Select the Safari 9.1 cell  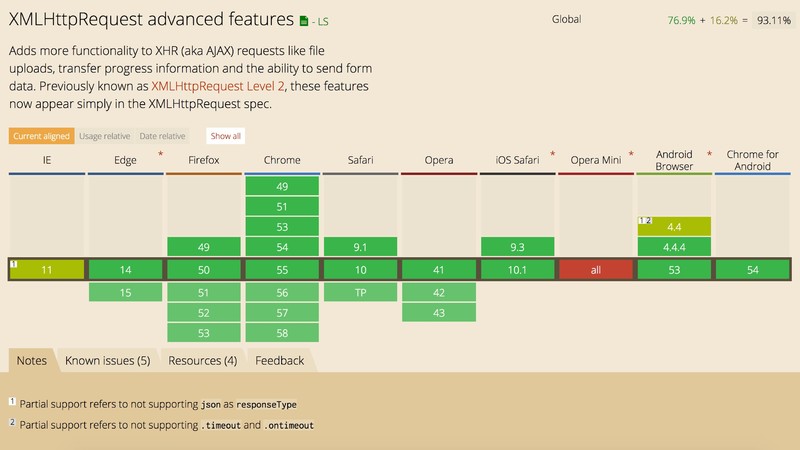pos(360,247)
